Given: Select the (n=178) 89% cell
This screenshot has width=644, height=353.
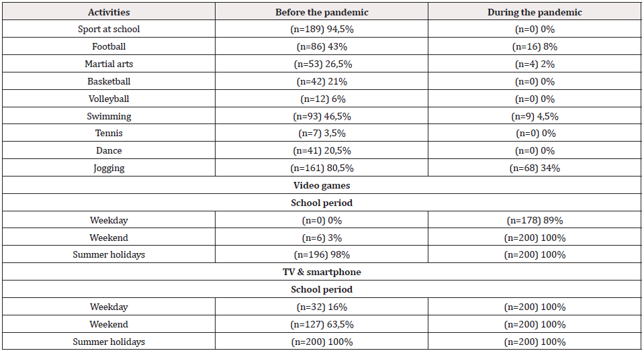Looking at the screenshot, I should pyautogui.click(x=535, y=220).
